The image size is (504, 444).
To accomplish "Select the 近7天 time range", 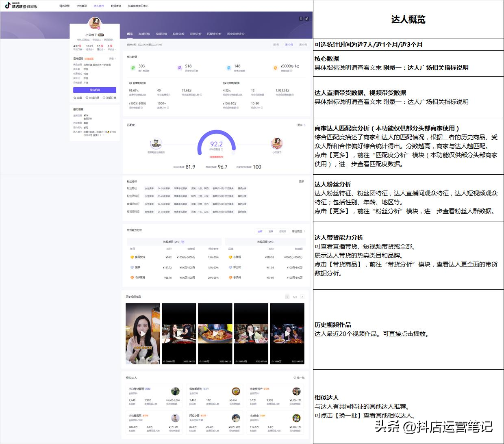I will click(x=276, y=45).
